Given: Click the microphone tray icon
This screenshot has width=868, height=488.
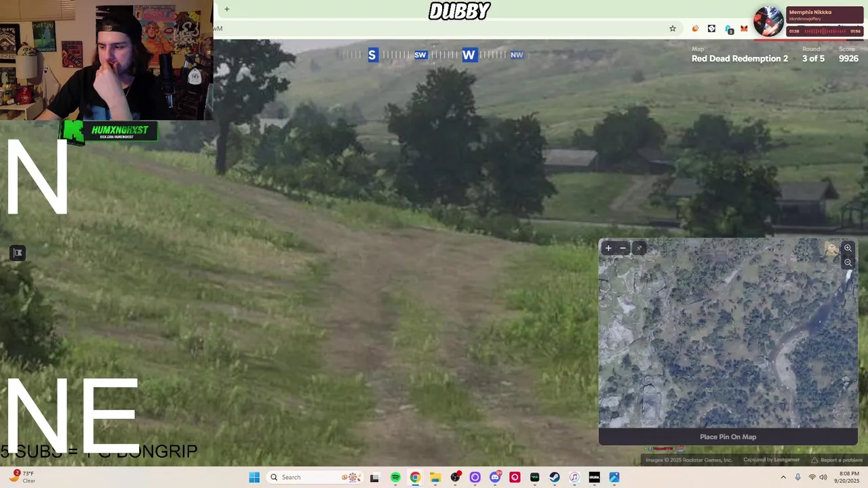Looking at the screenshot, I should click(797, 477).
